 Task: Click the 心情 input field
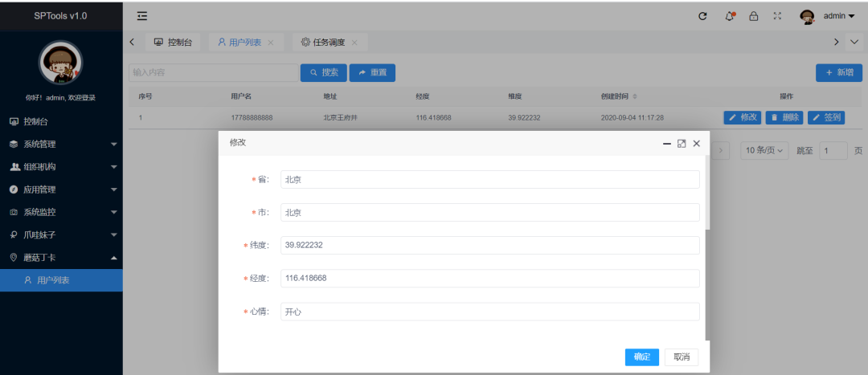coord(489,312)
